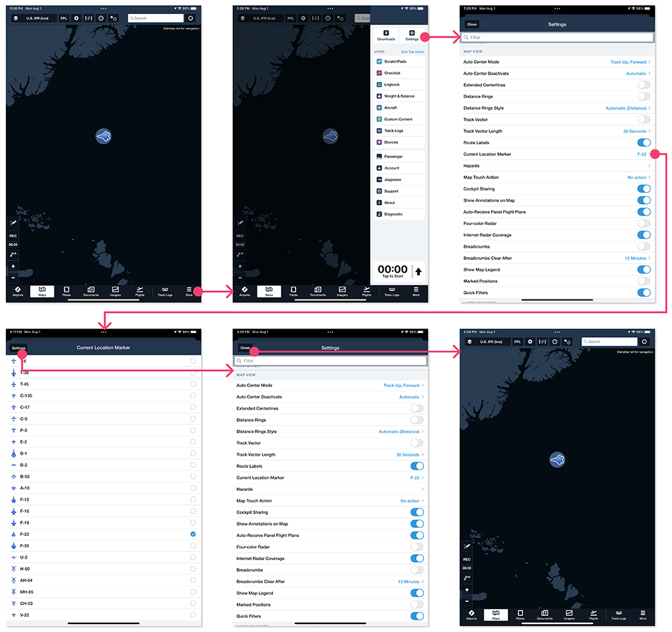Open Checklist in the More menu views
This screenshot has width=672, height=632.
(399, 73)
